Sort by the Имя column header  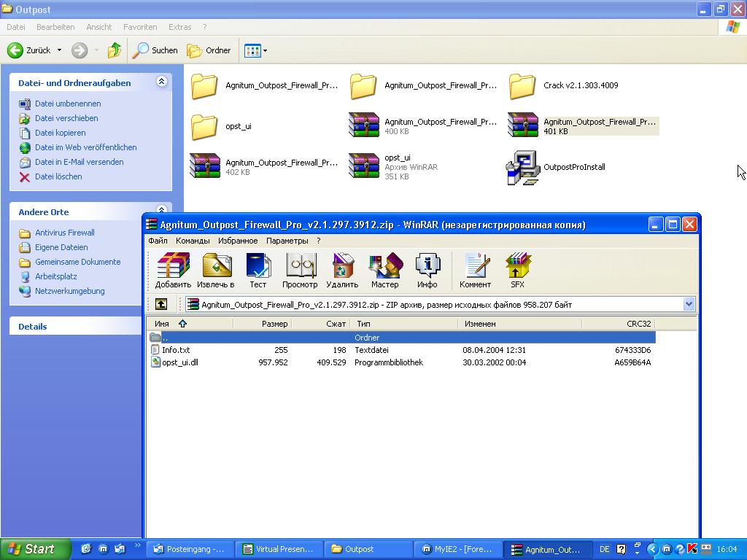pos(190,324)
